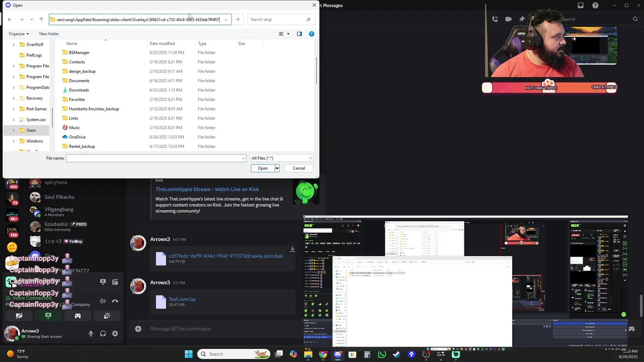Viewport: 644px width, 362px height.
Task: Create a New folder
Action: click(x=49, y=34)
